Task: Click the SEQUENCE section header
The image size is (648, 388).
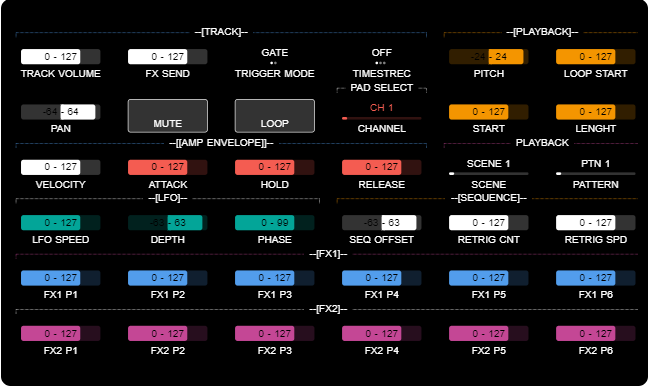Action: click(488, 198)
